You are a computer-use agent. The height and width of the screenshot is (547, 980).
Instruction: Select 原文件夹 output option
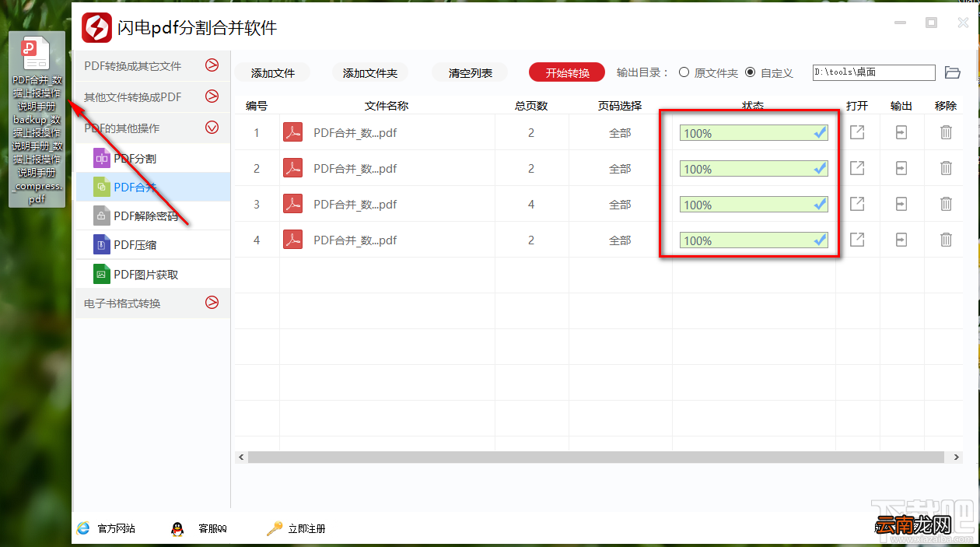click(709, 72)
